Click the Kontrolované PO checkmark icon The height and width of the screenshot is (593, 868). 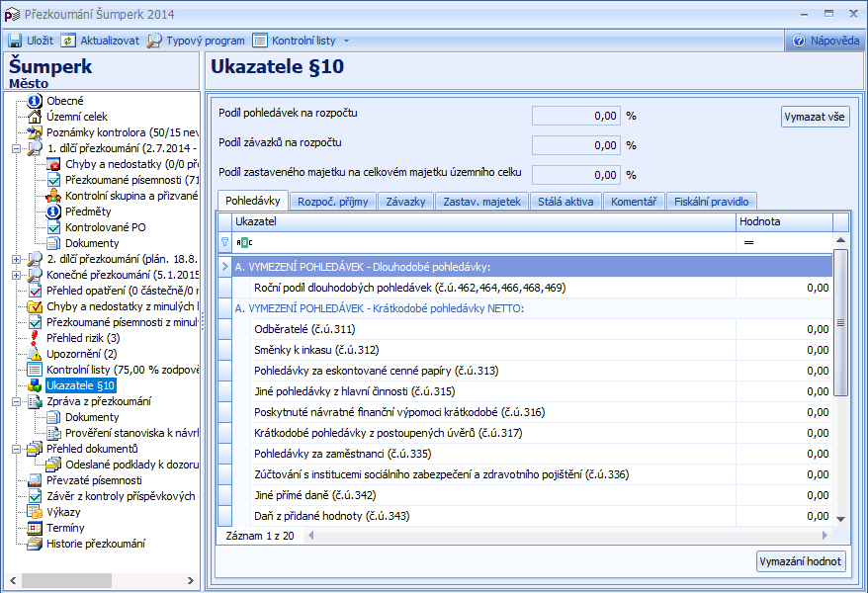53,227
